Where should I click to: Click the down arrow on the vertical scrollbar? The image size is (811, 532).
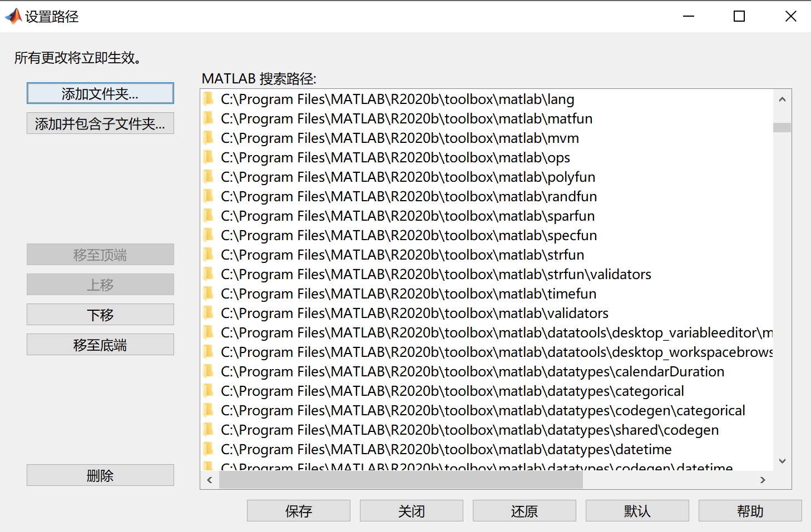tap(782, 461)
